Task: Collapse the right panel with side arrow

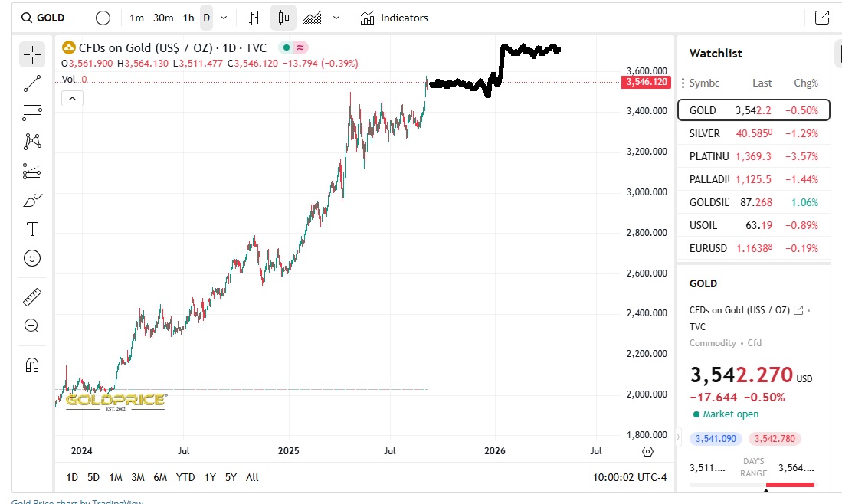Action: pyautogui.click(x=678, y=437)
